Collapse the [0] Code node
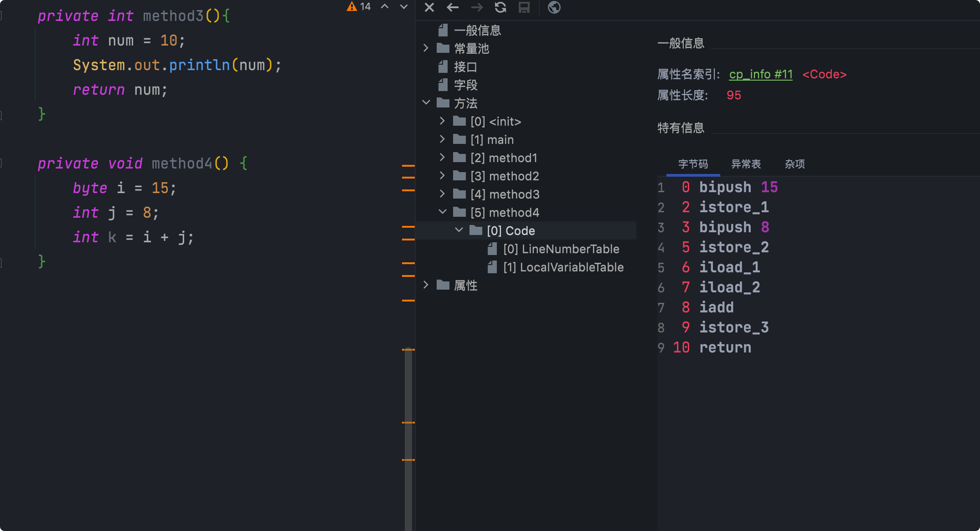The width and height of the screenshot is (980, 531). tap(459, 230)
